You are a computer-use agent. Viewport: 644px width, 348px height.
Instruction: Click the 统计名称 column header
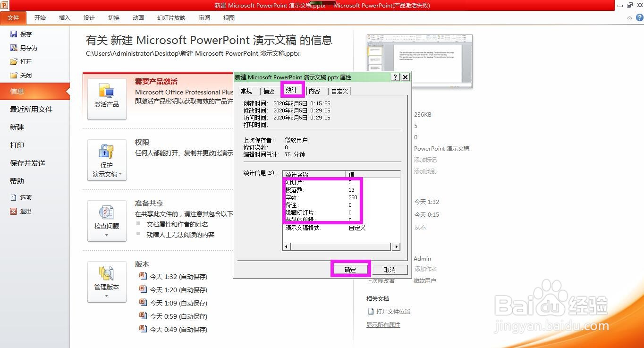pyautogui.click(x=314, y=174)
